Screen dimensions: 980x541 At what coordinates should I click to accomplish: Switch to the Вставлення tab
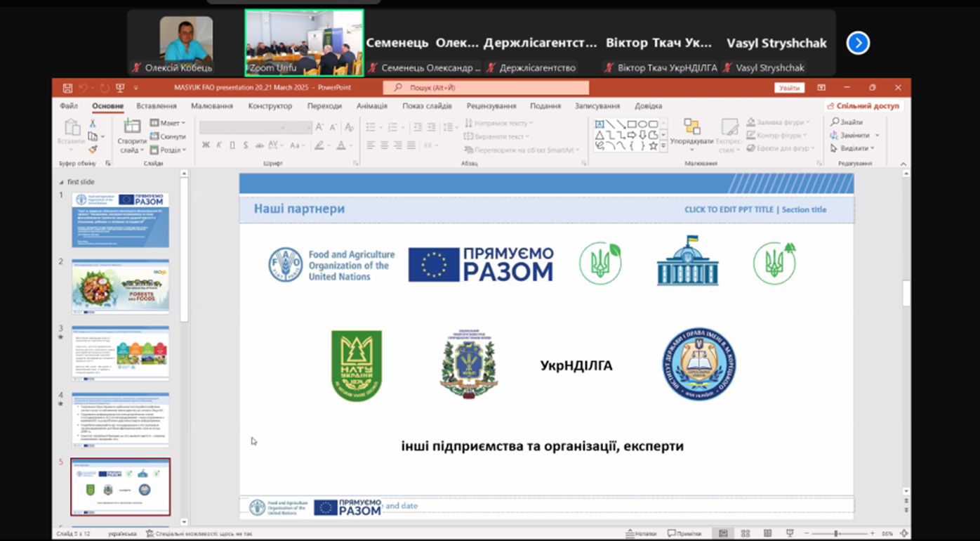coord(157,106)
